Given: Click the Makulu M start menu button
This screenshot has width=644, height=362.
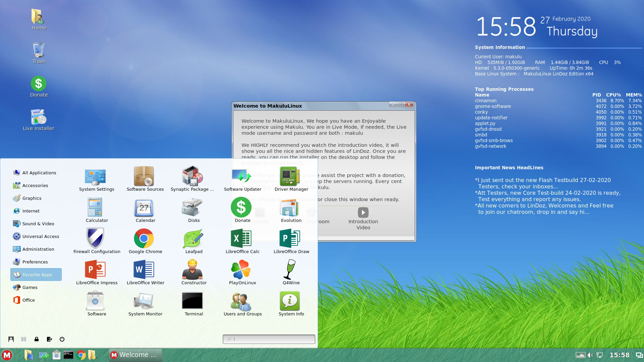Looking at the screenshot, I should click(7, 355).
